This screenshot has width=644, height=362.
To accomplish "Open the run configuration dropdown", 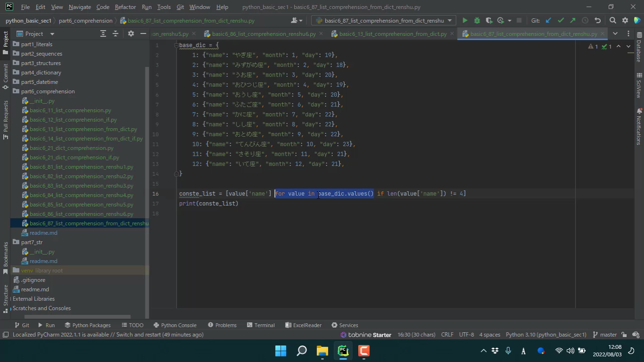I will tap(384, 20).
